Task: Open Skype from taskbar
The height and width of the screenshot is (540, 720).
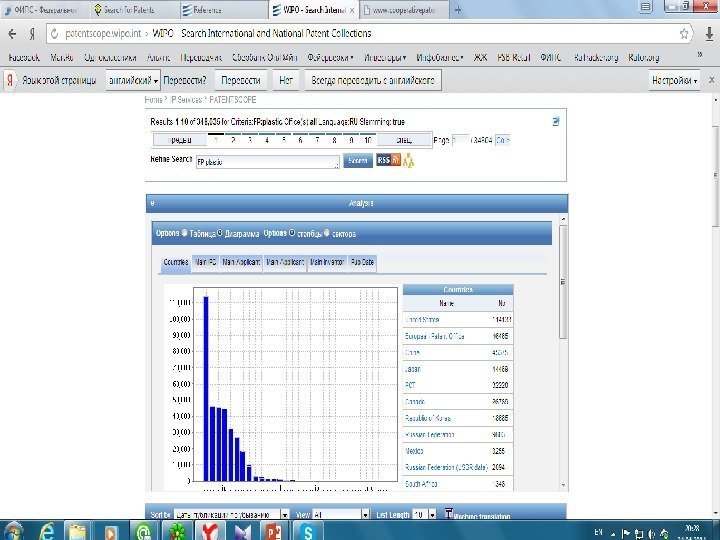Action: (x=307, y=532)
